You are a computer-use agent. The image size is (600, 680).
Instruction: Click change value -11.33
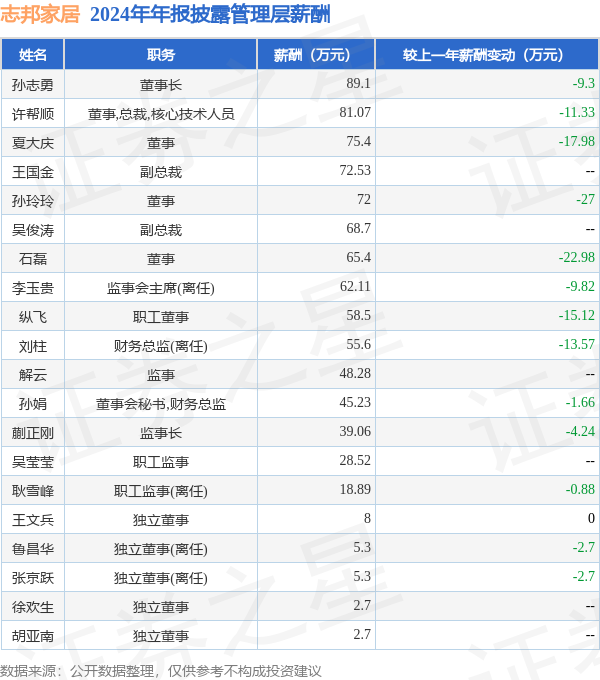(x=577, y=112)
